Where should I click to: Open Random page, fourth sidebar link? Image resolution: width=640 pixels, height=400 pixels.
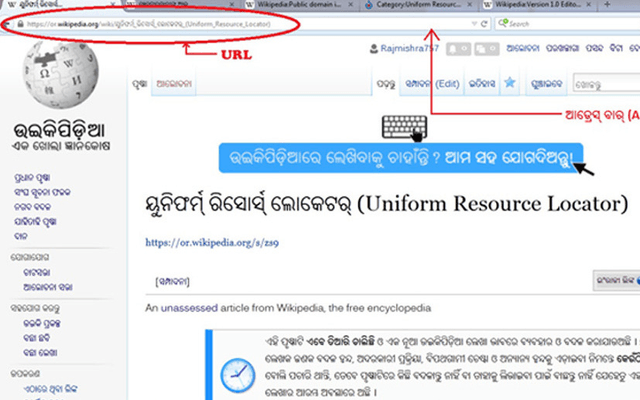pyautogui.click(x=35, y=222)
